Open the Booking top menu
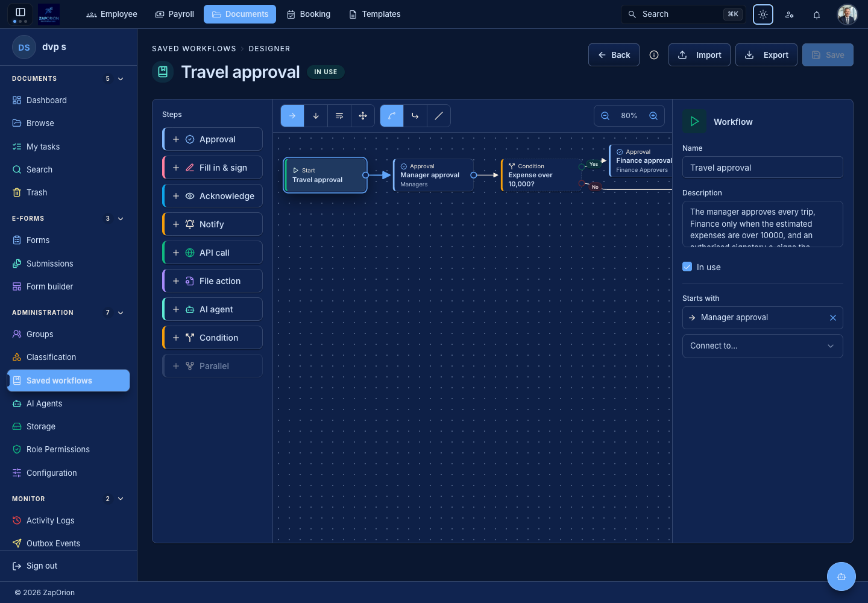This screenshot has height=603, width=868. [x=309, y=14]
